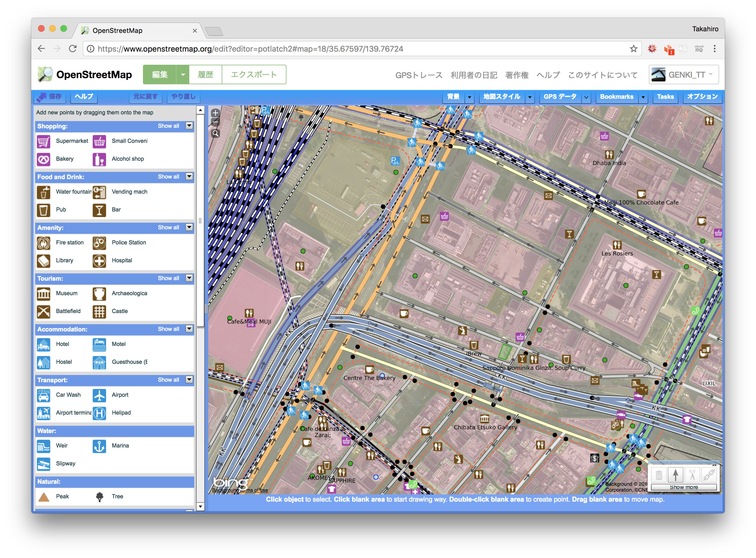Bookmark this page with the star icon
The width and height of the screenshot is (756, 558).
633,49
